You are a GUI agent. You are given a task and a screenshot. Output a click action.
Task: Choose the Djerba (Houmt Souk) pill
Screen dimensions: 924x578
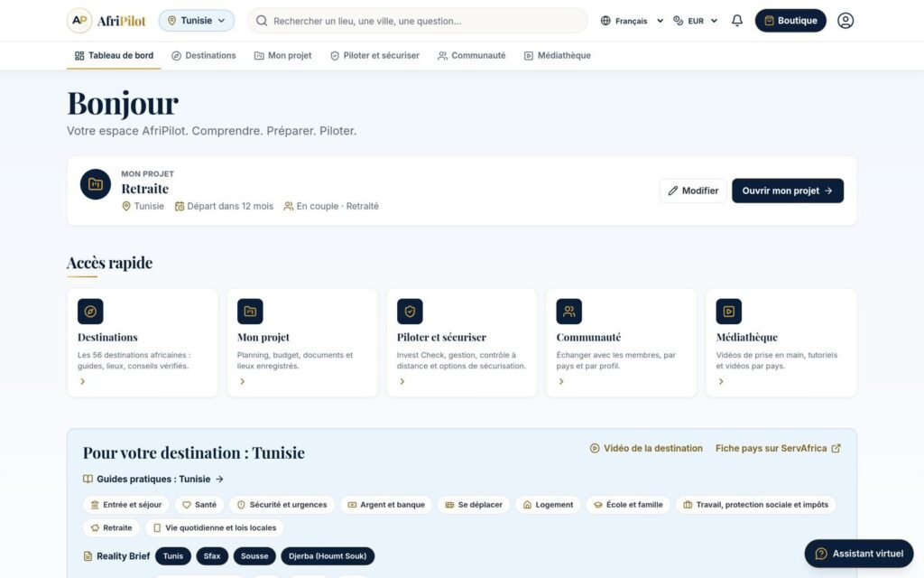click(328, 556)
